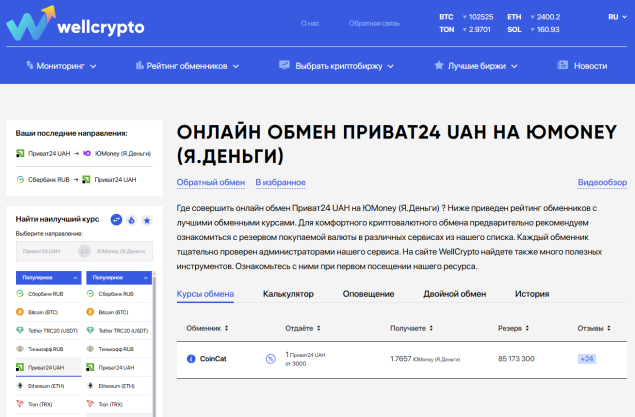The image size is (635, 417).
Task: Click the Новости newspaper icon
Action: [x=563, y=65]
